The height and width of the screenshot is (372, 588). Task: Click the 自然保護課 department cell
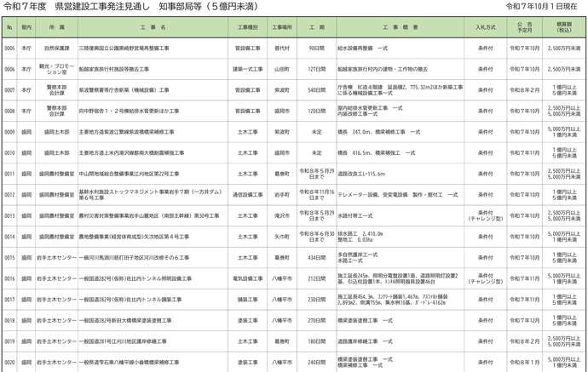56,49
